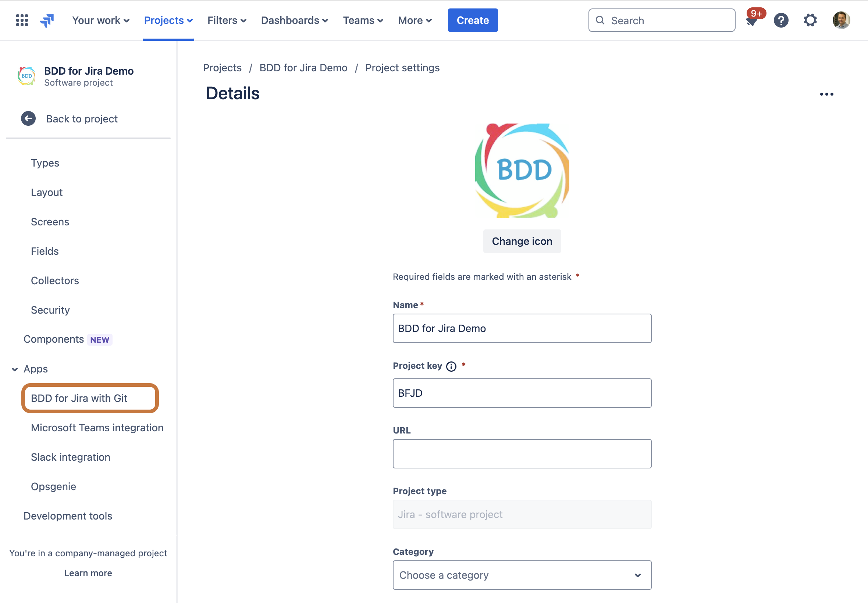Open the three-dot more actions menu
The image size is (868, 603).
tap(826, 94)
